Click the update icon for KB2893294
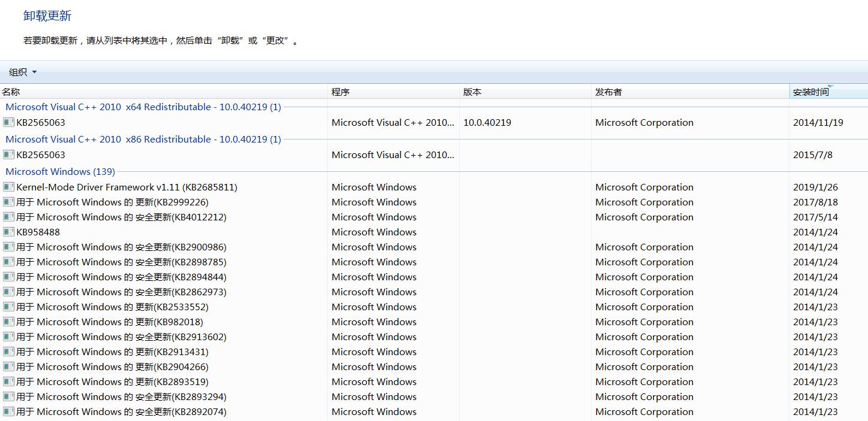868x421 pixels. [x=8, y=396]
